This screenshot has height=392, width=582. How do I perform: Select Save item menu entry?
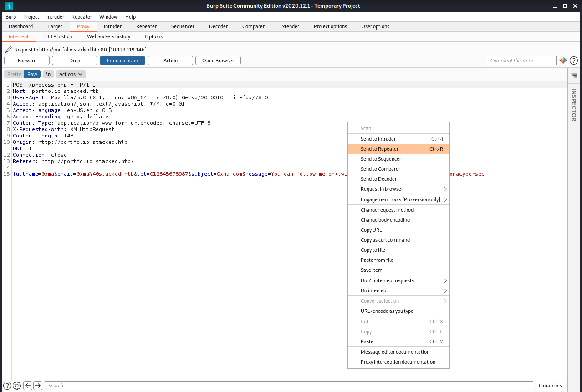398,270
